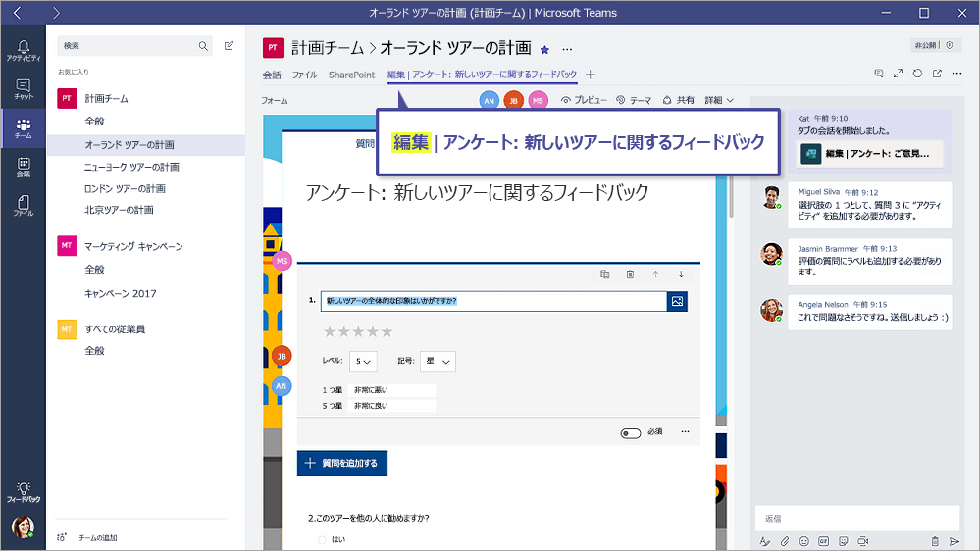This screenshot has width=980, height=551.
Task: Switch to the ファイル tab
Action: pyautogui.click(x=304, y=75)
